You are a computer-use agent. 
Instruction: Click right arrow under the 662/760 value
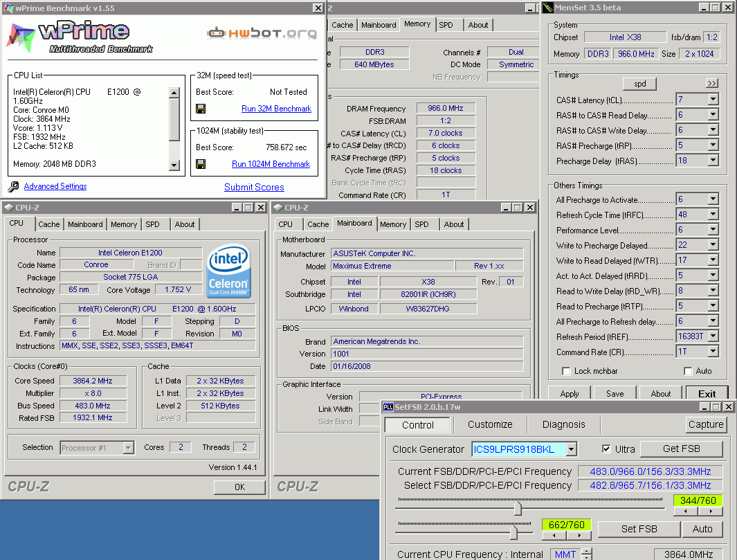579,536
